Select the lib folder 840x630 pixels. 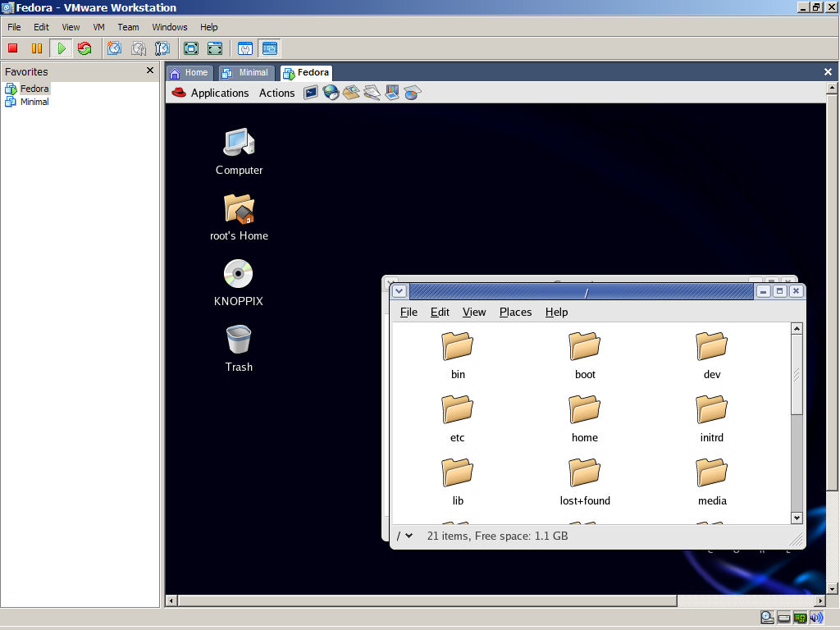458,482
